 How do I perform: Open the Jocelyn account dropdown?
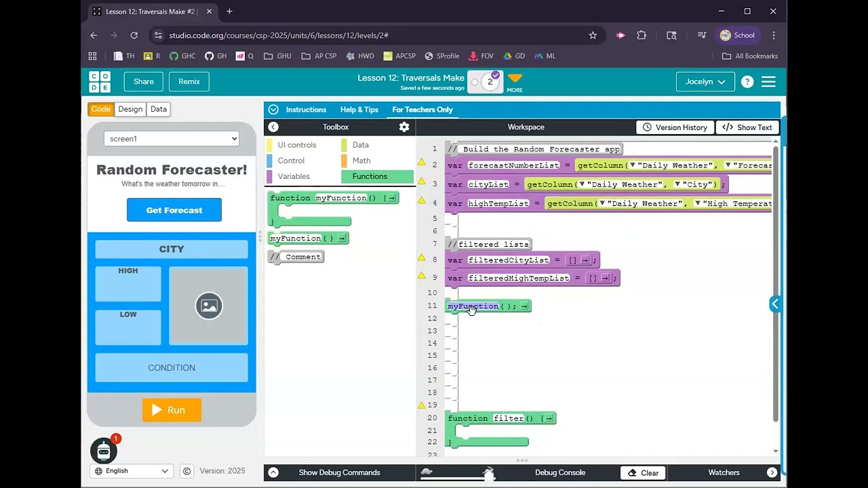(x=705, y=82)
